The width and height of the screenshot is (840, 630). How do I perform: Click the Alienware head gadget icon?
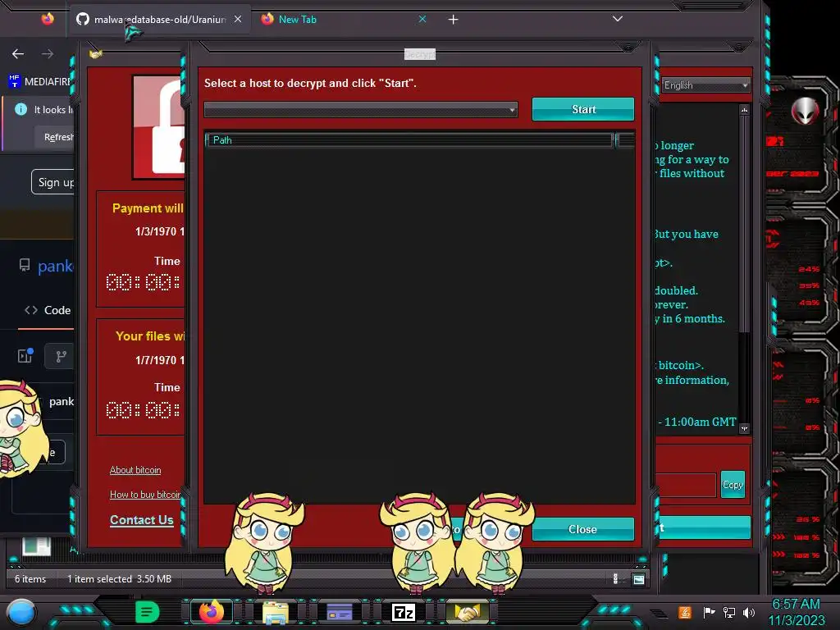pyautogui.click(x=806, y=112)
